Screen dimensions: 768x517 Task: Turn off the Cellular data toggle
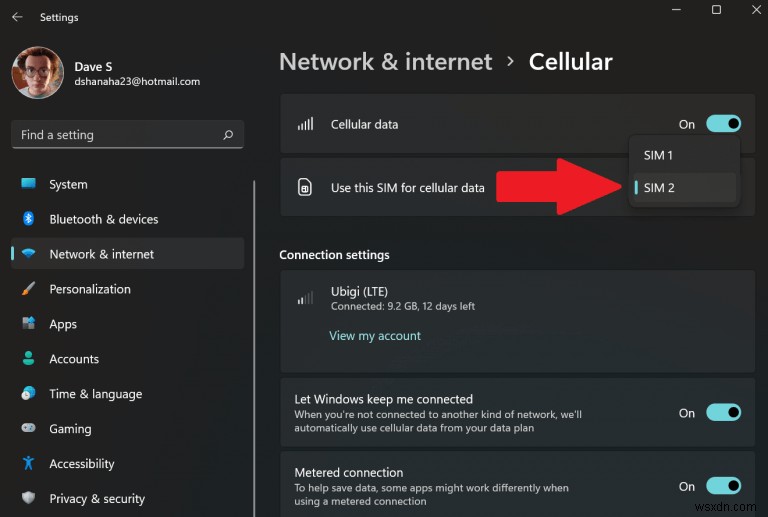[723, 124]
